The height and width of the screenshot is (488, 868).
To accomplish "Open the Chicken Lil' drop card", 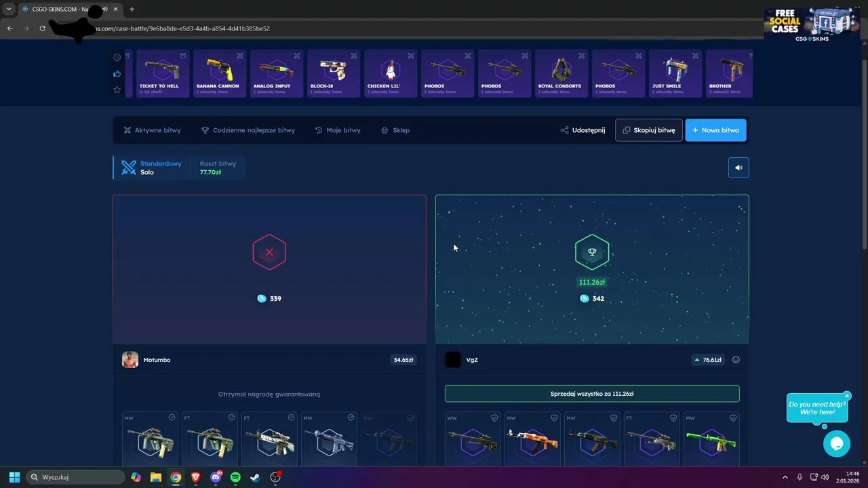I will click(x=391, y=73).
